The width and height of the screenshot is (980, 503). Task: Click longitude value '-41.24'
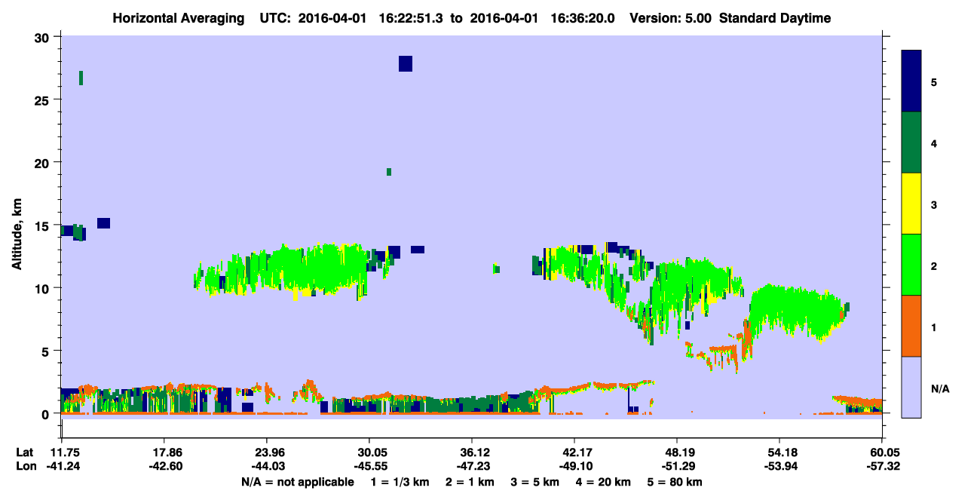coord(62,467)
